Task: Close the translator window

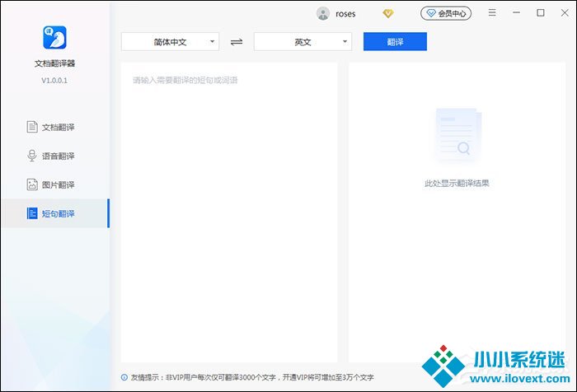Action: coord(564,13)
